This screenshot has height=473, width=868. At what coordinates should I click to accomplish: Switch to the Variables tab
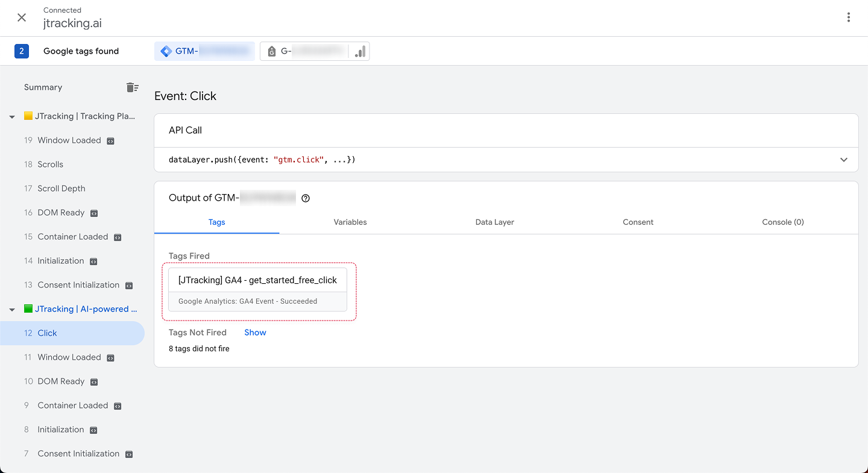click(x=350, y=222)
